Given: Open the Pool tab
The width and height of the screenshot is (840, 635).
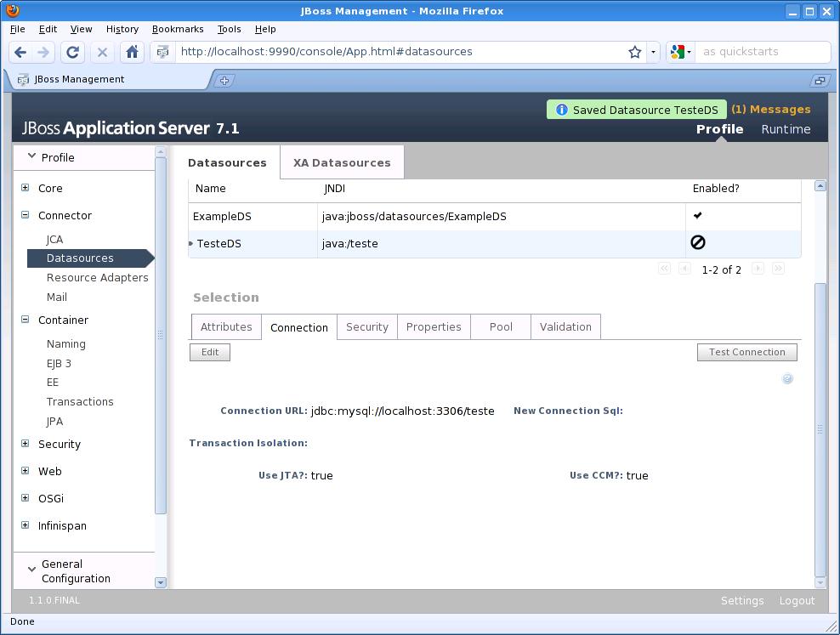Looking at the screenshot, I should (501, 326).
